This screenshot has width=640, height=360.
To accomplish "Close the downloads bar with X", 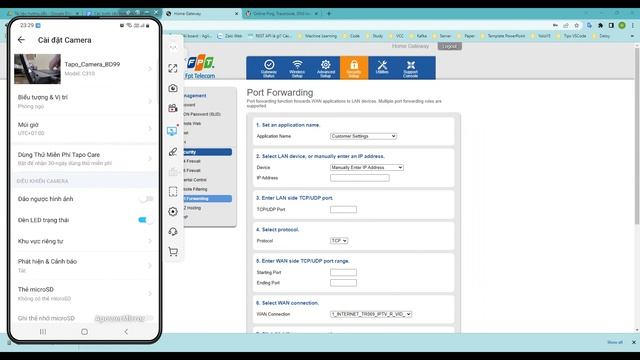I will click(633, 342).
